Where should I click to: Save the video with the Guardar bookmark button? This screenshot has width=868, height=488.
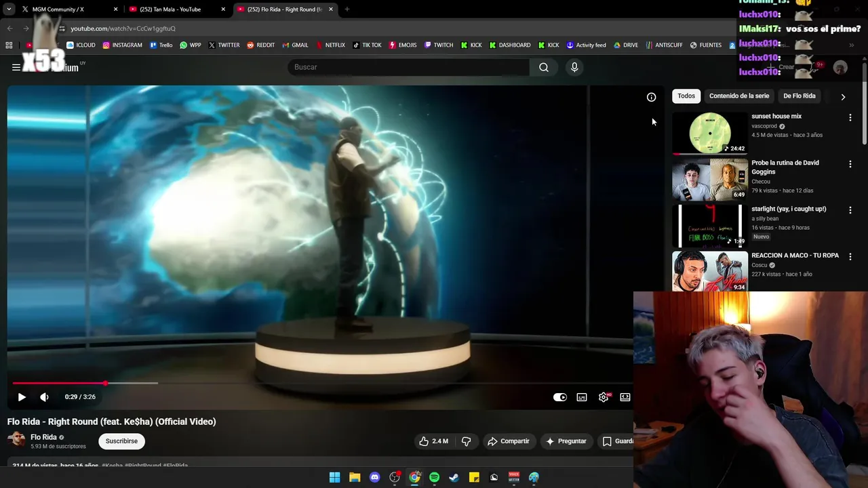[616, 441]
